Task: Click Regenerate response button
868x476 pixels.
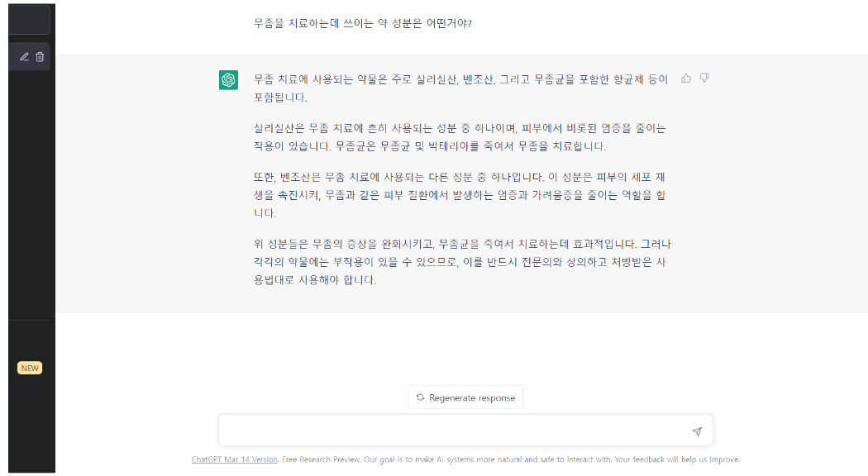Action: (x=465, y=397)
